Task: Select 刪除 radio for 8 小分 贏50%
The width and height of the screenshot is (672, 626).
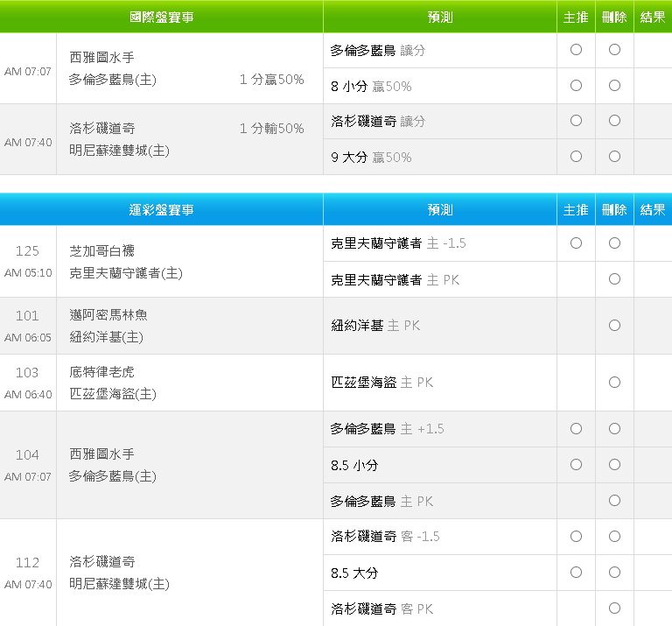Action: 614,85
